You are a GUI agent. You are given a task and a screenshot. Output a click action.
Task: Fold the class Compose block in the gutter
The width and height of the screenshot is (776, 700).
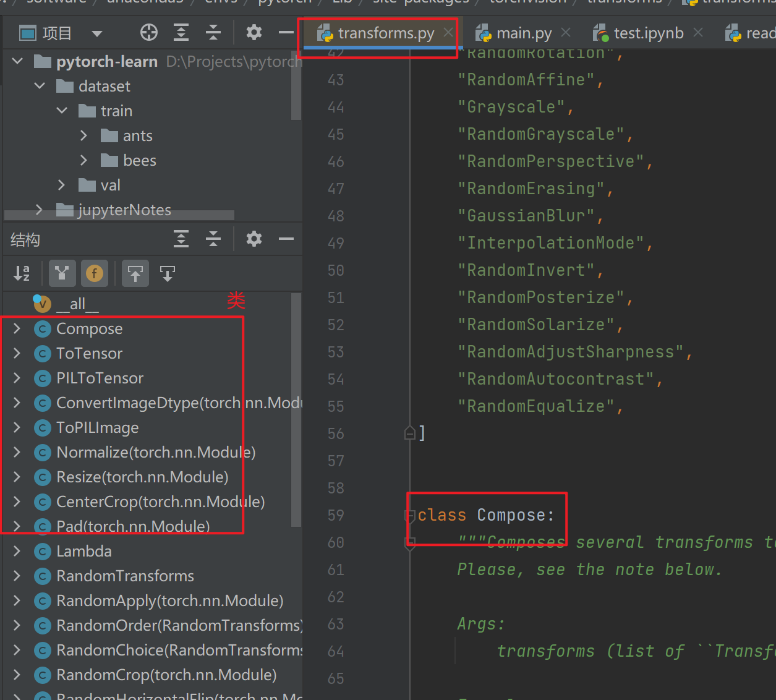(410, 515)
